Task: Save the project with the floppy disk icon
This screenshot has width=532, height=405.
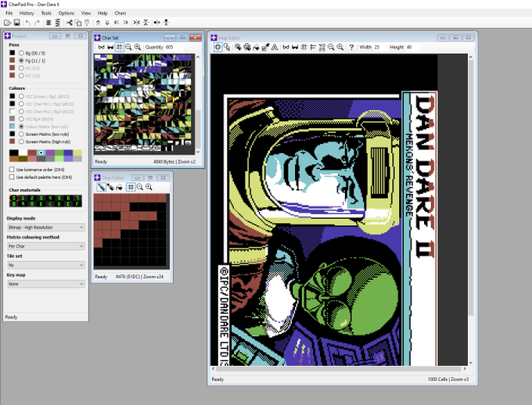Action: [x=16, y=23]
